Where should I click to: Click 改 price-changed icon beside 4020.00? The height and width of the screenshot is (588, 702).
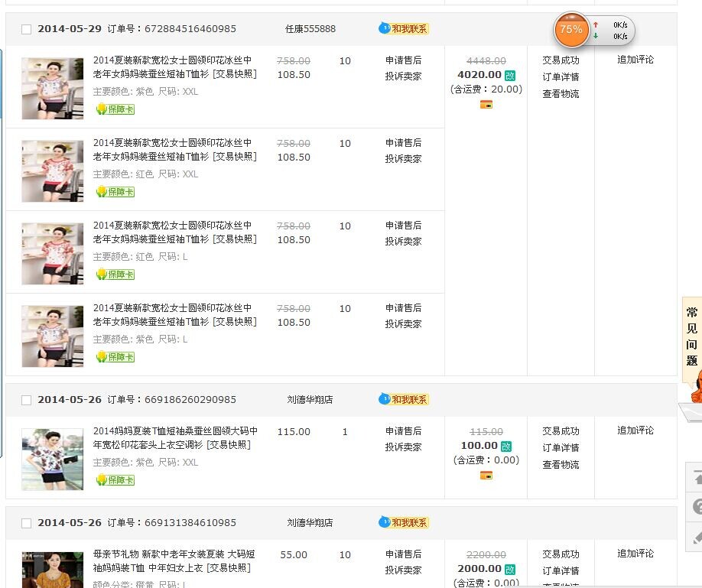510,75
